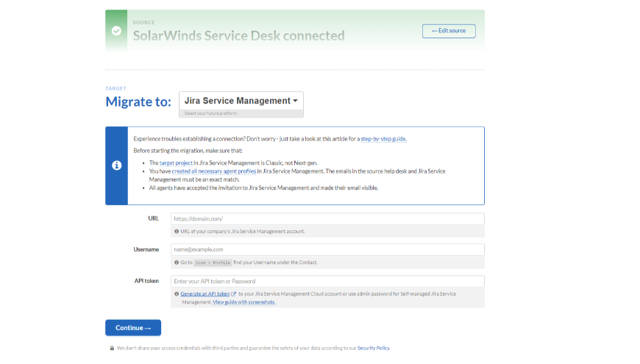Click the 'Username' field label
The height and width of the screenshot is (364, 640).
click(146, 250)
